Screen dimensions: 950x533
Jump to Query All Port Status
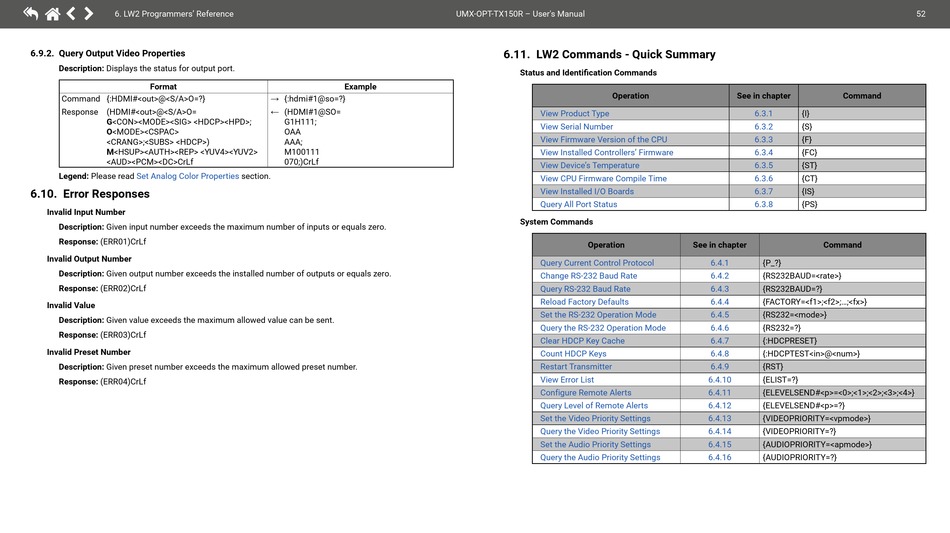pyautogui.click(x=578, y=205)
